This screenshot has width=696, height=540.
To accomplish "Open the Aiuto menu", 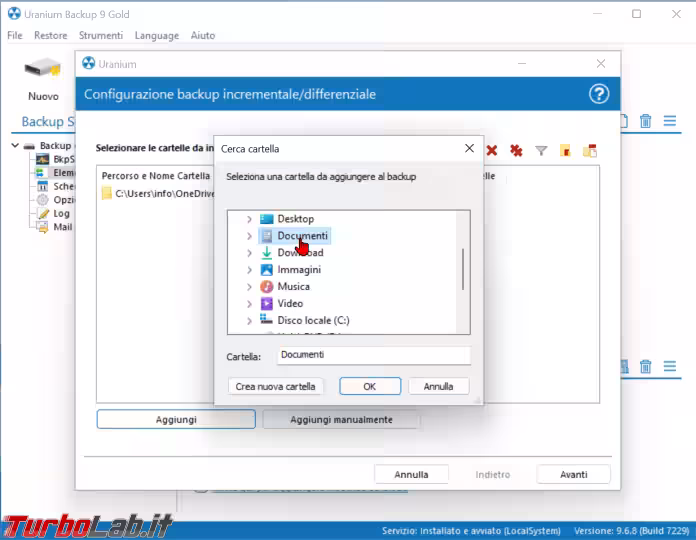I will pyautogui.click(x=203, y=35).
